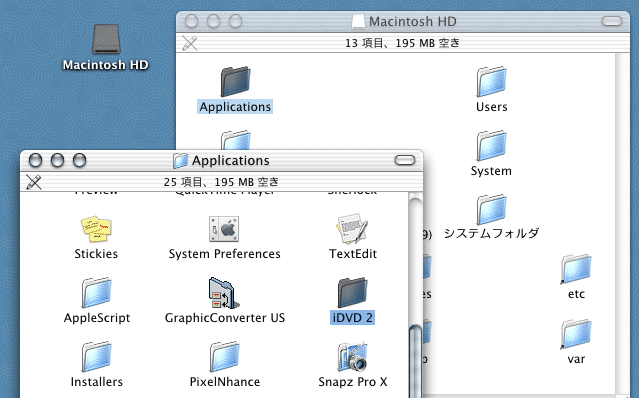Zoom the Applications window
The width and height of the screenshot is (639, 398).
point(79,160)
